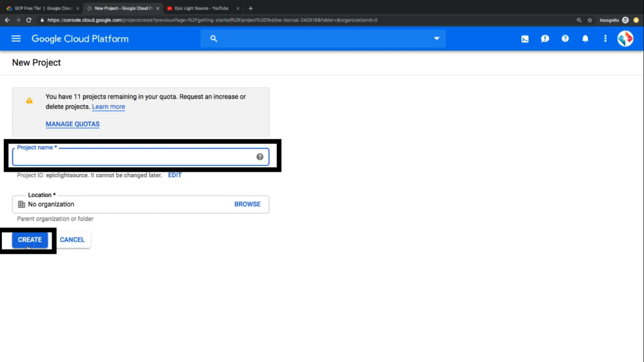Screen dimensions: 644x362
Task: Click the browser zoom magnifier icon
Action: tap(579, 20)
